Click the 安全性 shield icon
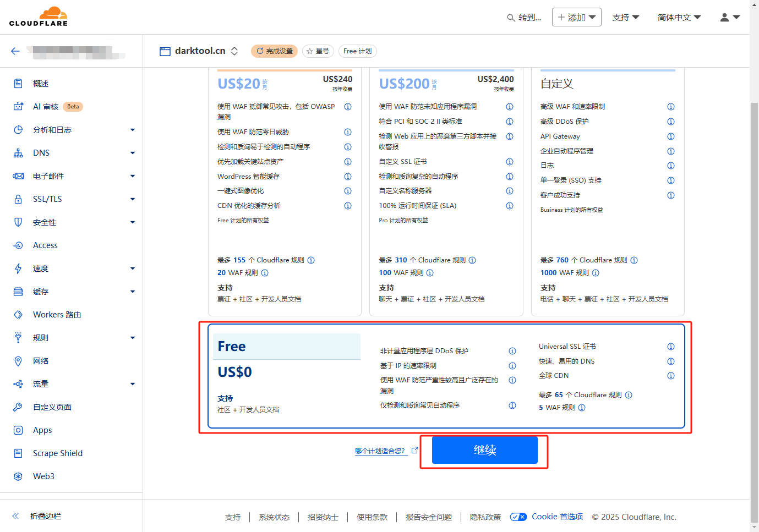The width and height of the screenshot is (759, 532). pos(18,222)
